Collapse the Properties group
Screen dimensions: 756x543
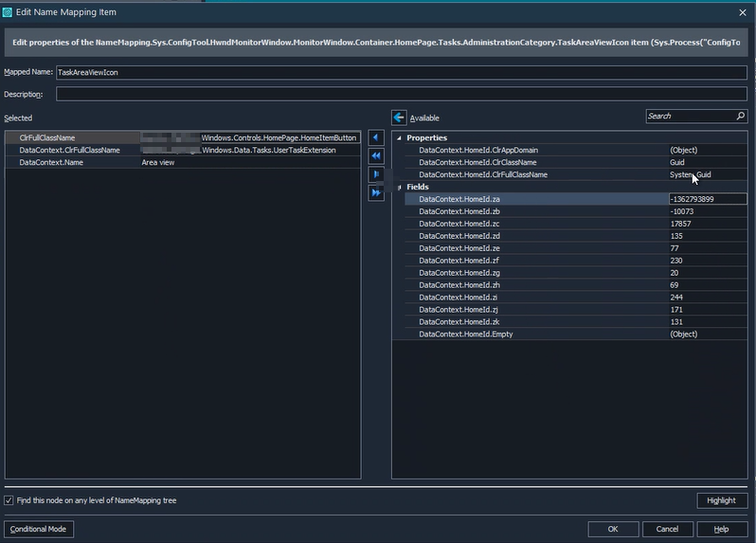coord(399,138)
